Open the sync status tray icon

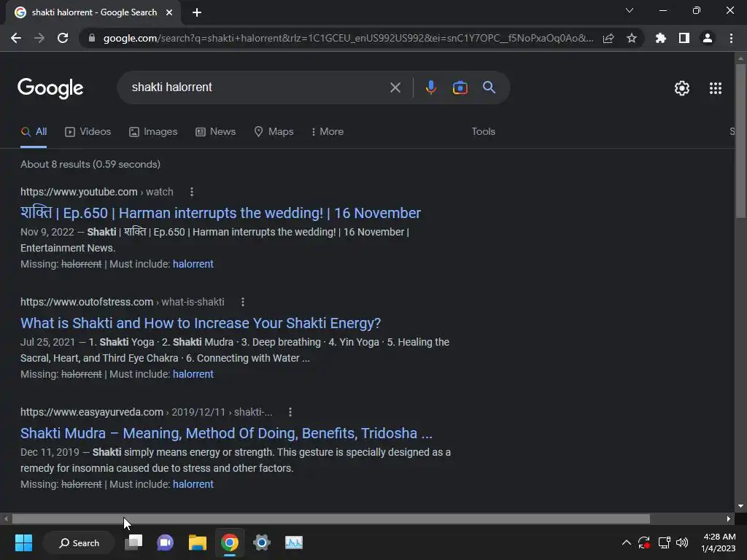coord(644,542)
